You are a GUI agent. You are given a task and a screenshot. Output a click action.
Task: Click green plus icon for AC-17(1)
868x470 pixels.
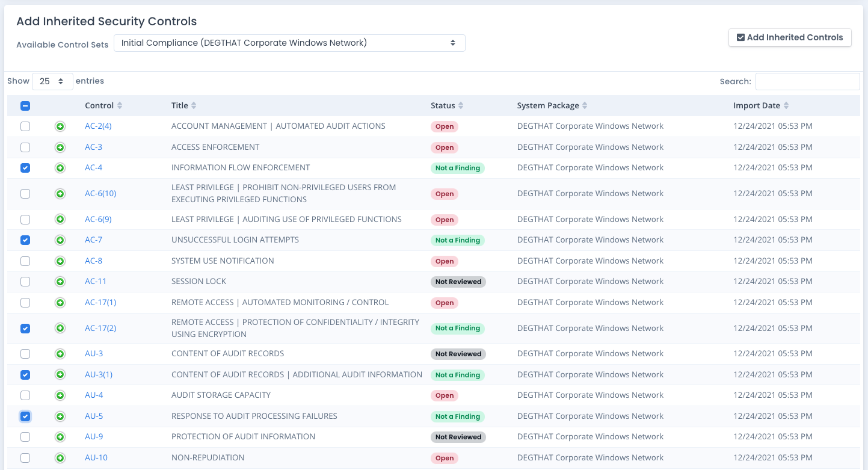coord(60,303)
